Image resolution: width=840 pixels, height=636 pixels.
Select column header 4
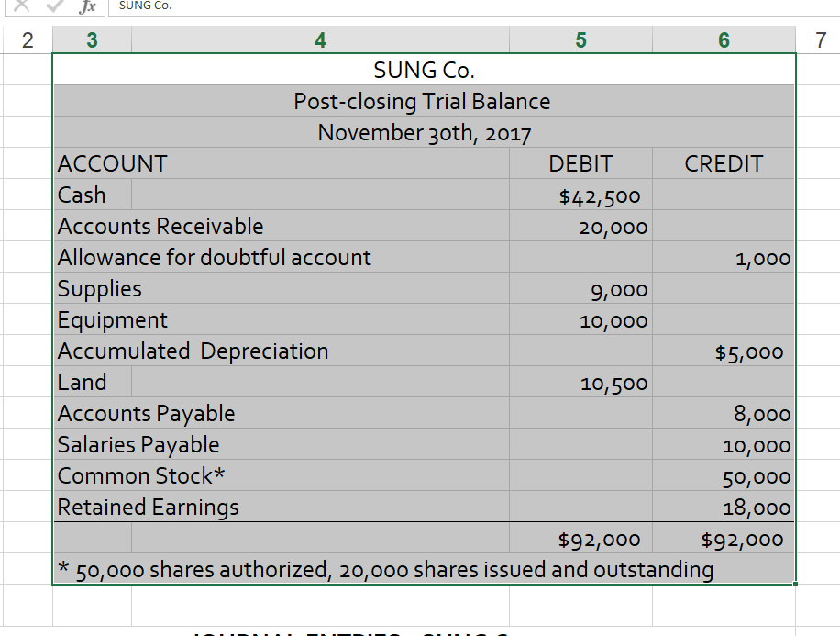(320, 40)
